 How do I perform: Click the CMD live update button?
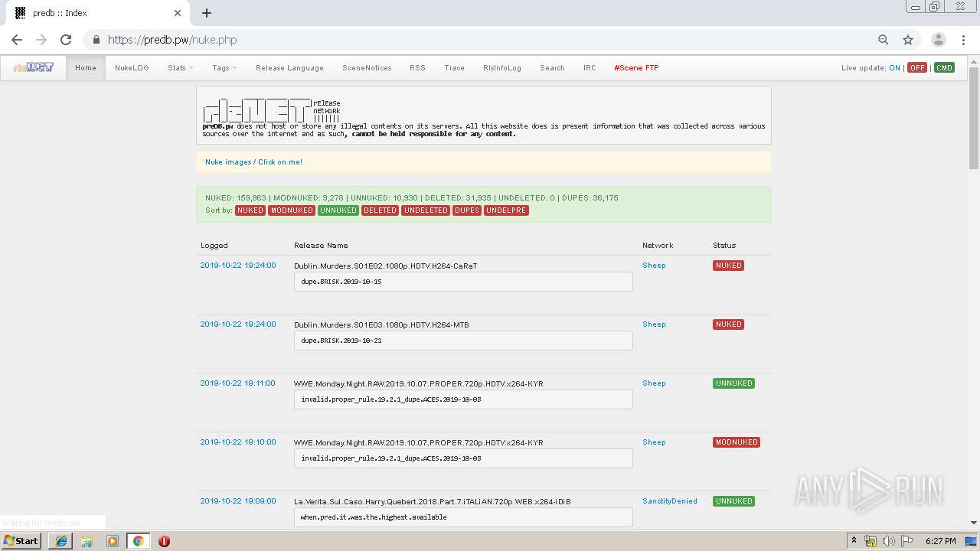(944, 68)
